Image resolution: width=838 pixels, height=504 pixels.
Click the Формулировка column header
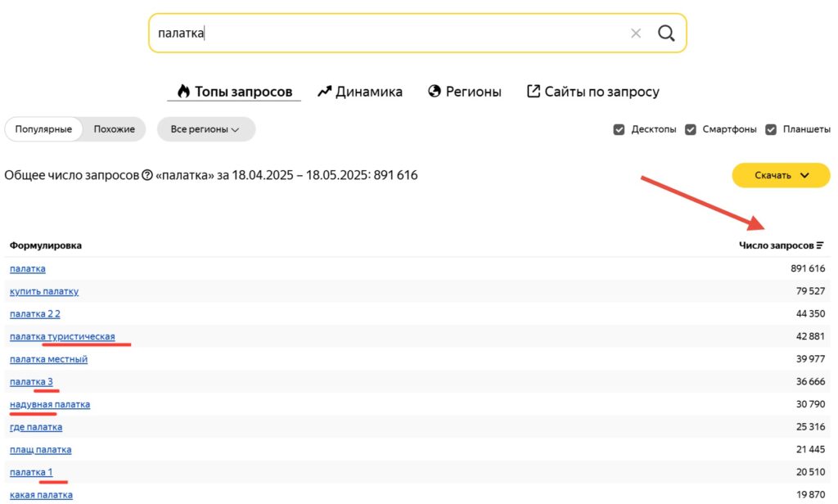pyautogui.click(x=46, y=245)
